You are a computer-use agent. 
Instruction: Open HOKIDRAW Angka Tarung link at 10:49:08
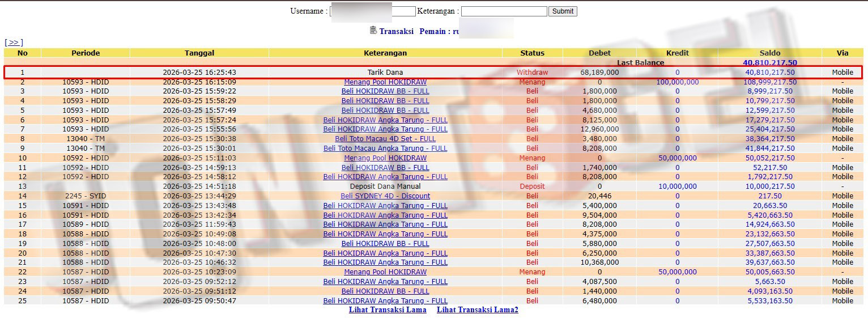[x=385, y=234]
